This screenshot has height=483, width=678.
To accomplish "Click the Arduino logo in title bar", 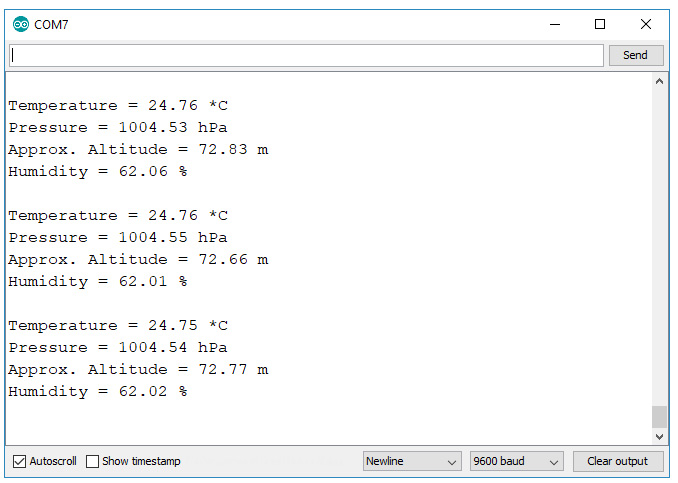I will 21,24.
